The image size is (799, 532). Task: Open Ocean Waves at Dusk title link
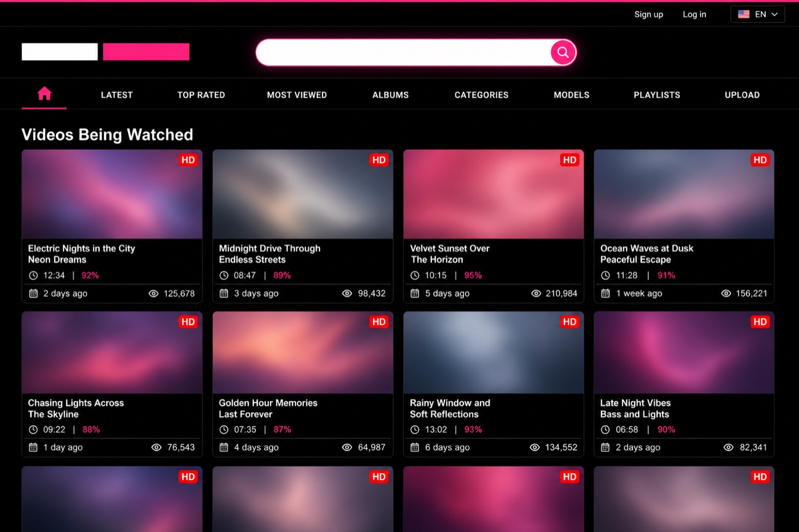pyautogui.click(x=647, y=254)
